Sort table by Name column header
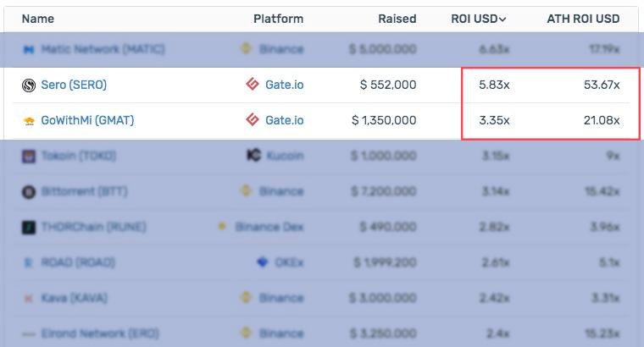 pyautogui.click(x=38, y=19)
